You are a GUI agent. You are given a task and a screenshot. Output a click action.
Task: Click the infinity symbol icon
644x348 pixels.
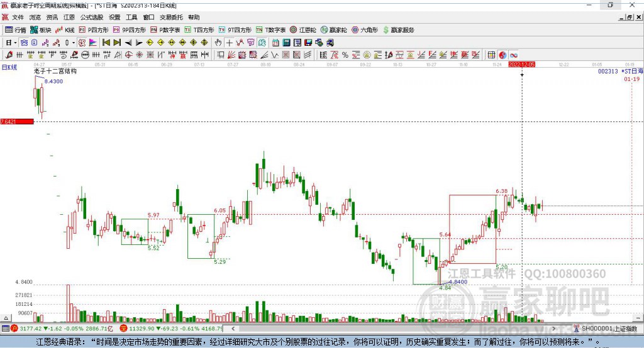[513, 55]
